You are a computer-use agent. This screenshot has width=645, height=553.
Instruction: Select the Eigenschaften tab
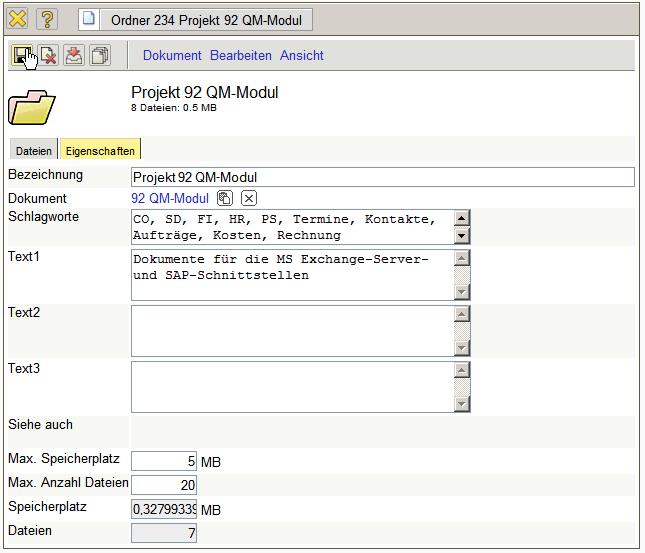tap(100, 151)
